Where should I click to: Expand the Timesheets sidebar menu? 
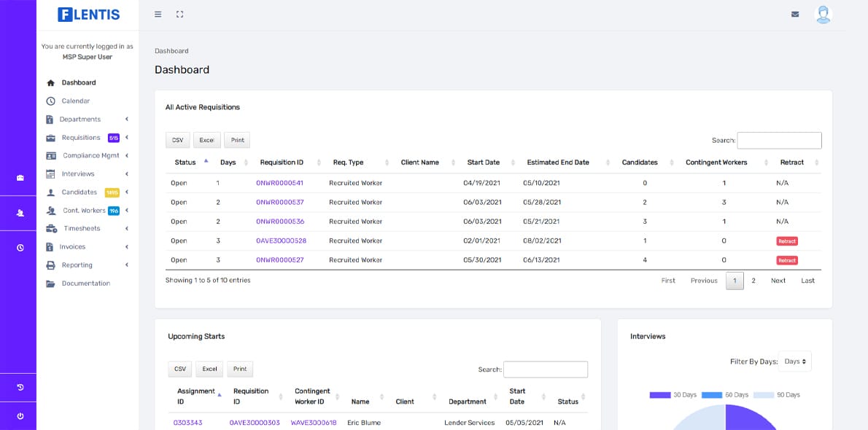click(x=82, y=229)
